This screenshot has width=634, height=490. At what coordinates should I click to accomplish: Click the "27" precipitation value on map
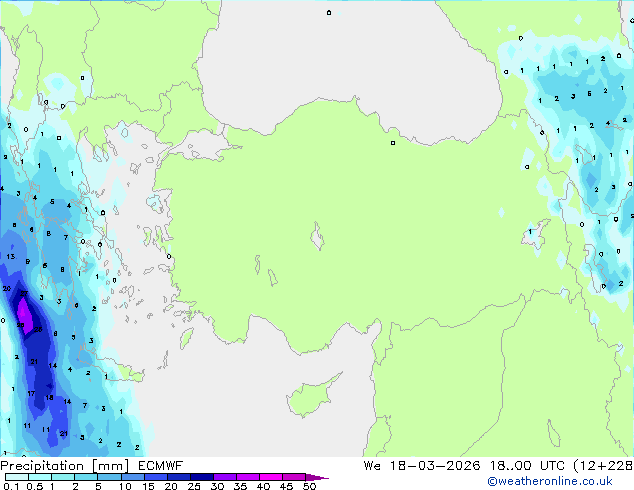[24, 294]
